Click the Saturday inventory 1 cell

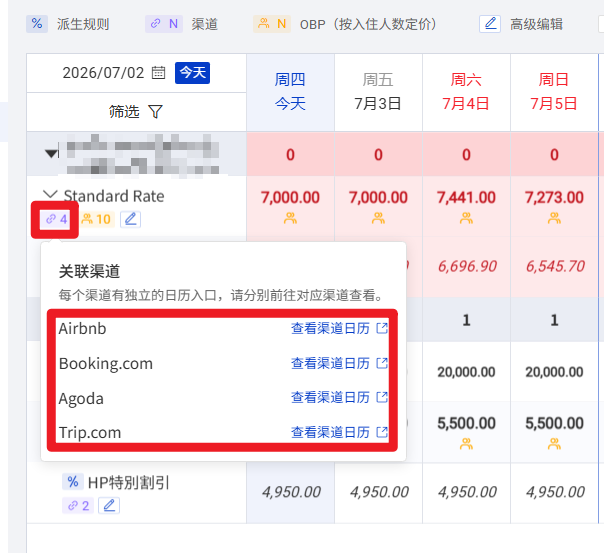pyautogui.click(x=466, y=320)
